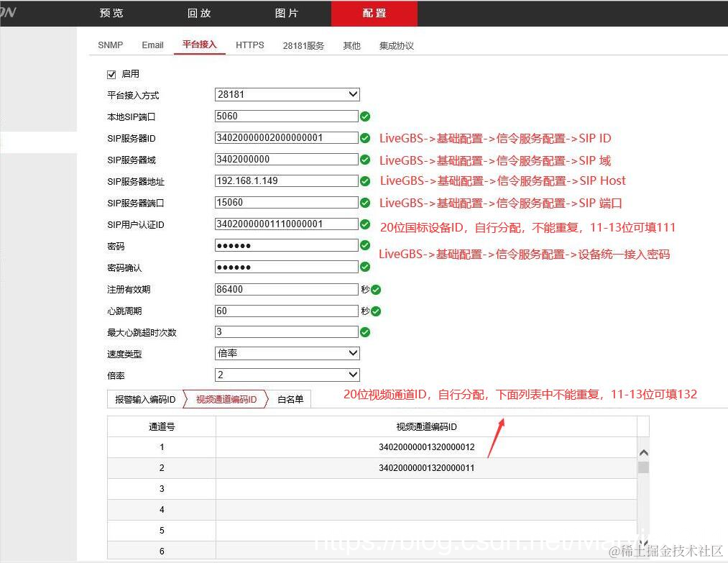Screen dimensions: 728x563
Task: Click validation check icon next to SIP服务器ID
Action: click(x=364, y=138)
